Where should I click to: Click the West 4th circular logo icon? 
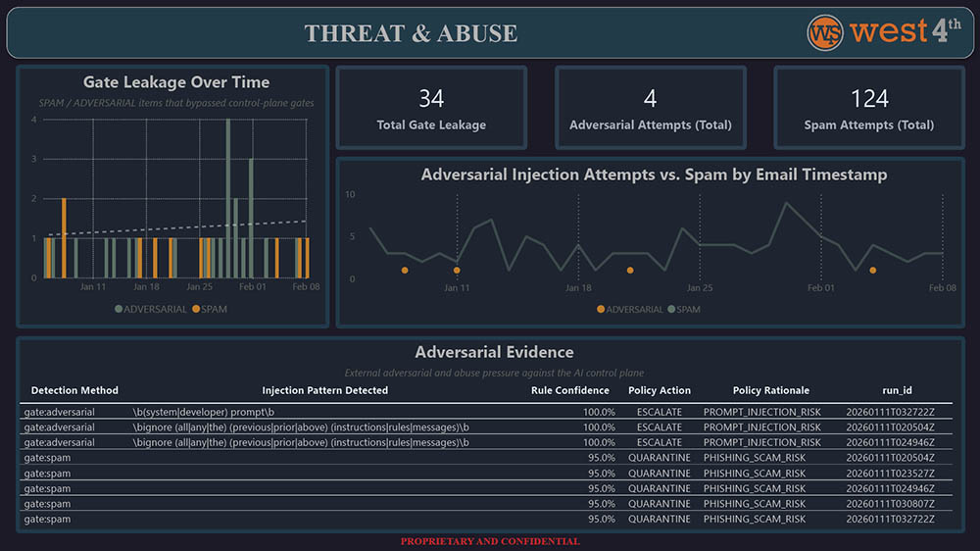[x=825, y=32]
